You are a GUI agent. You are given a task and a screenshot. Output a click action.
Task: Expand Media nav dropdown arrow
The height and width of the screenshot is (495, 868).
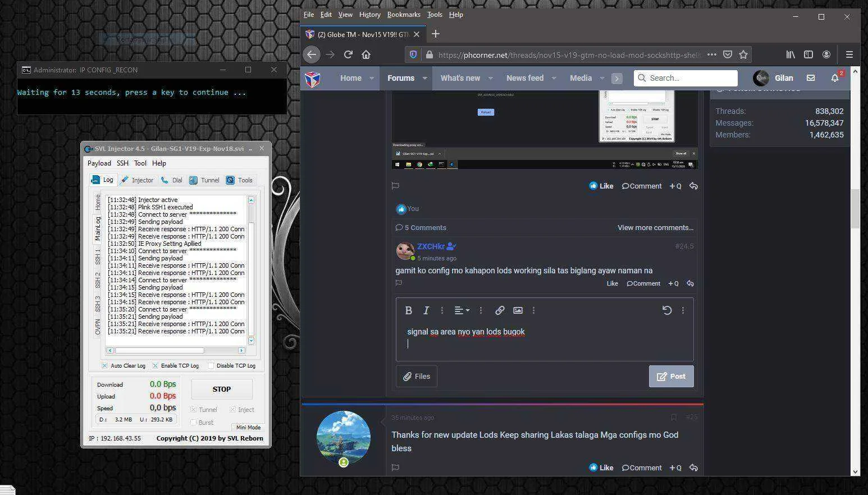pos(602,78)
